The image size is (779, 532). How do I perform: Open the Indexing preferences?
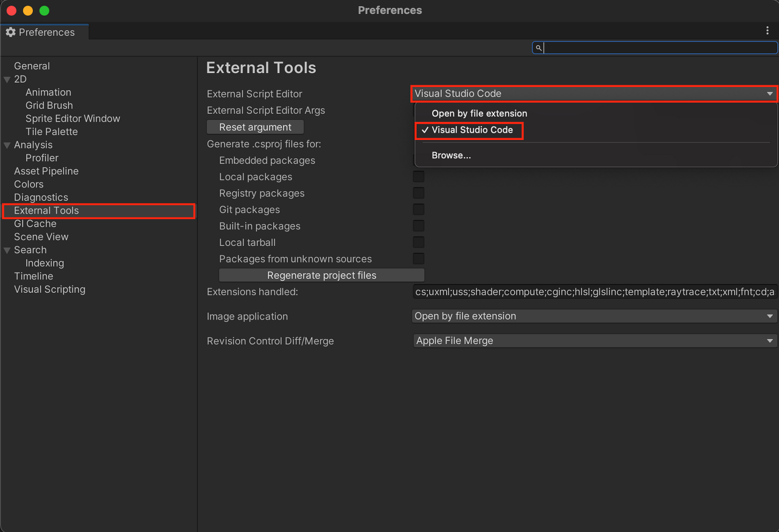coord(44,263)
